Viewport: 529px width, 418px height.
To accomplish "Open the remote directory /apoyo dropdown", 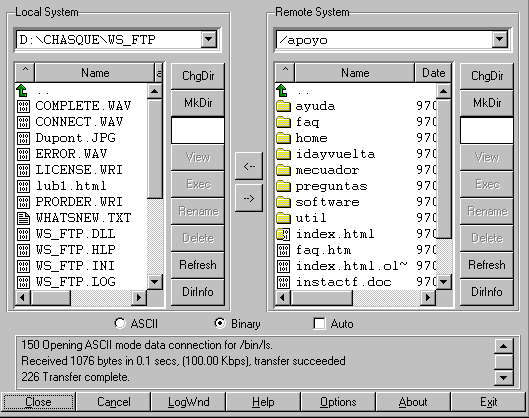I will coord(500,39).
